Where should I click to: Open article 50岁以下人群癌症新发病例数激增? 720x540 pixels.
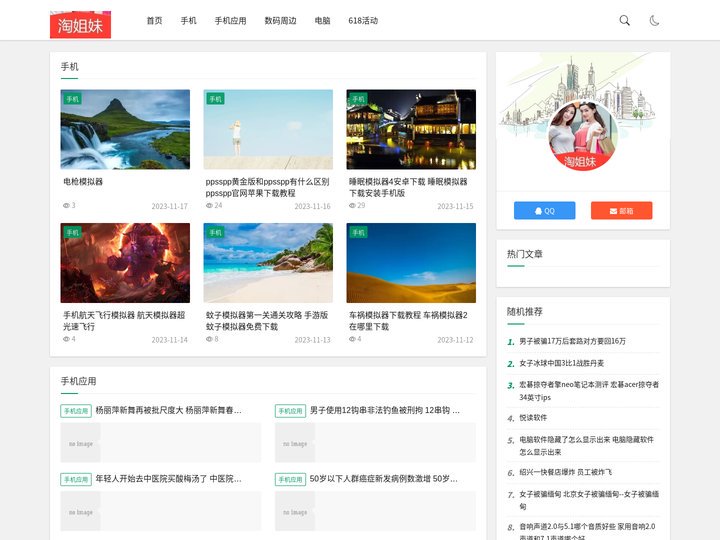(384, 478)
